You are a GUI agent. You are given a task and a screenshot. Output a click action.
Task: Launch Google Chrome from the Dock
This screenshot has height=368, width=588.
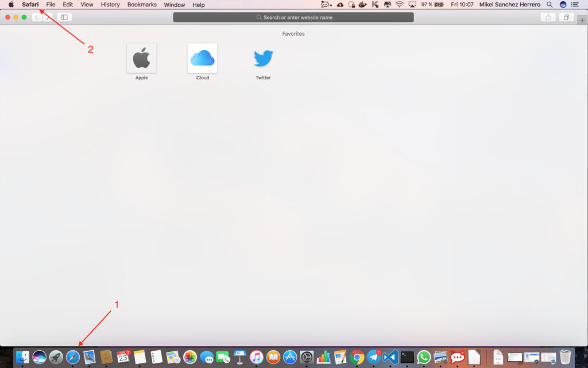tap(357, 357)
